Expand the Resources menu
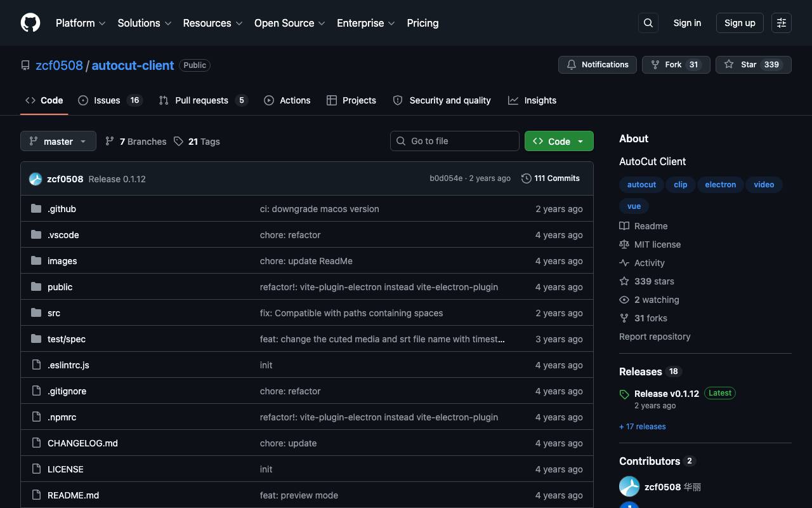The image size is (812, 508). (213, 23)
